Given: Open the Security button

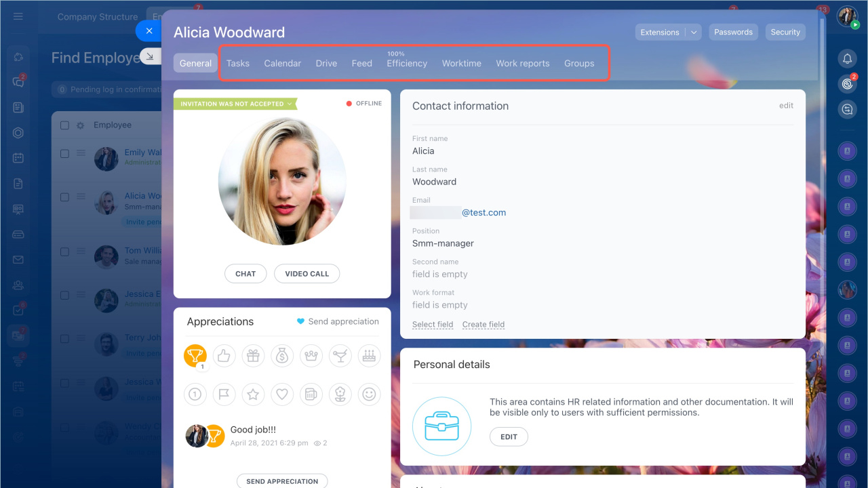Looking at the screenshot, I should click(785, 32).
